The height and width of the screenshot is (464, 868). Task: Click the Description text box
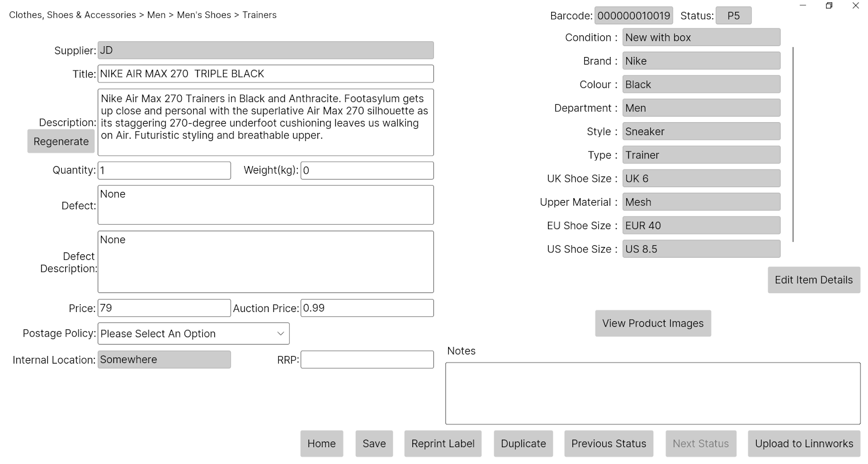tap(265, 122)
